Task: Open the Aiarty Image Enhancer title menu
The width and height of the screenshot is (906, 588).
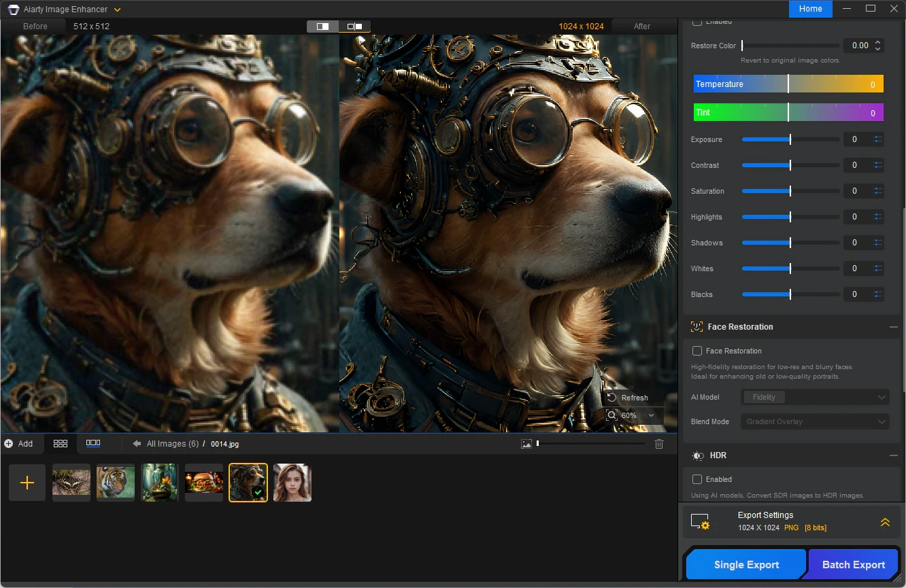Action: pyautogui.click(x=118, y=10)
